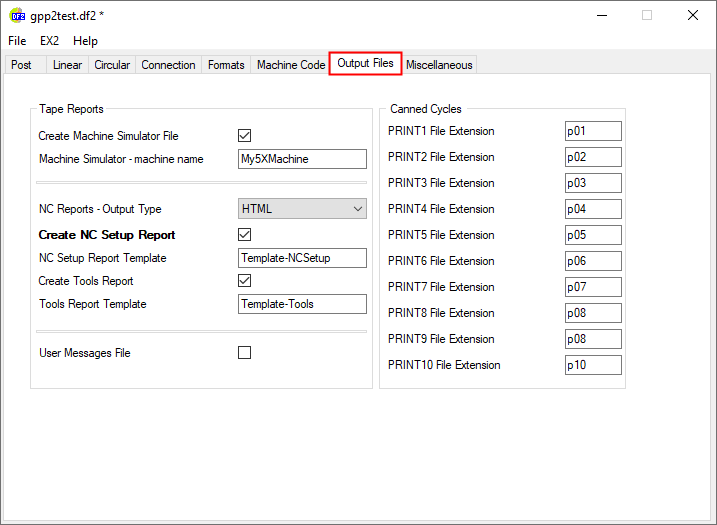
Task: Switch to the Post tab
Action: [22, 65]
